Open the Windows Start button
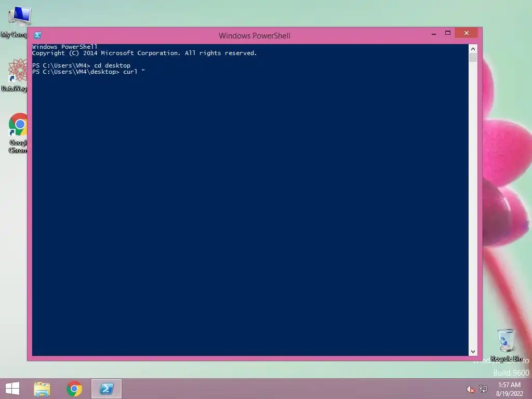532x399 pixels. pos(12,389)
